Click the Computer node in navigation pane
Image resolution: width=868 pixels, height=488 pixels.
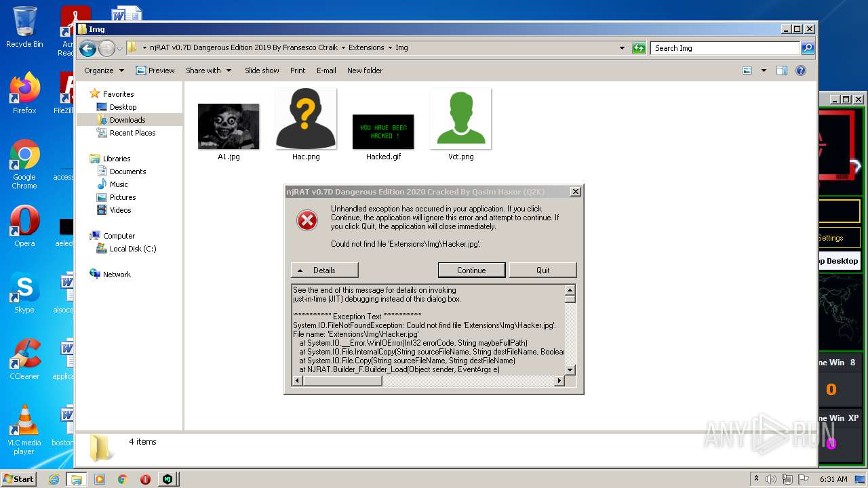119,236
